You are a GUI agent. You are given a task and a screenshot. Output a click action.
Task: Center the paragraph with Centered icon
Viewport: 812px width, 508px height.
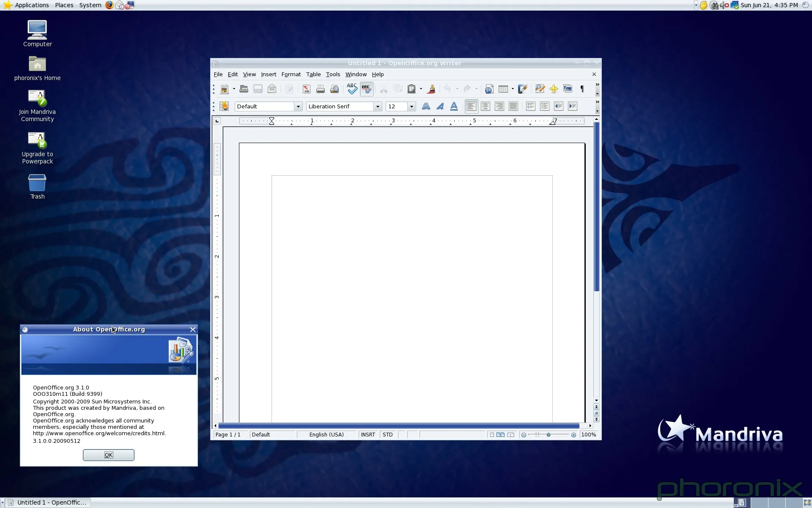click(485, 106)
